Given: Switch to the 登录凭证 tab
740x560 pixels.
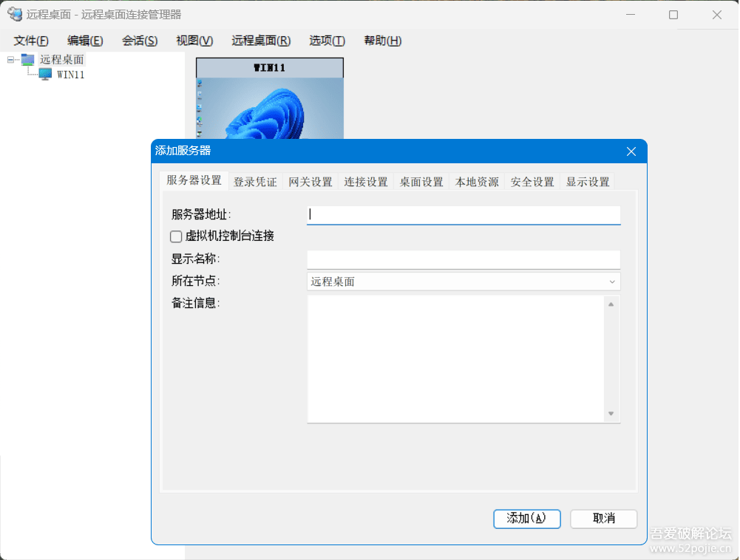Looking at the screenshot, I should pyautogui.click(x=255, y=180).
